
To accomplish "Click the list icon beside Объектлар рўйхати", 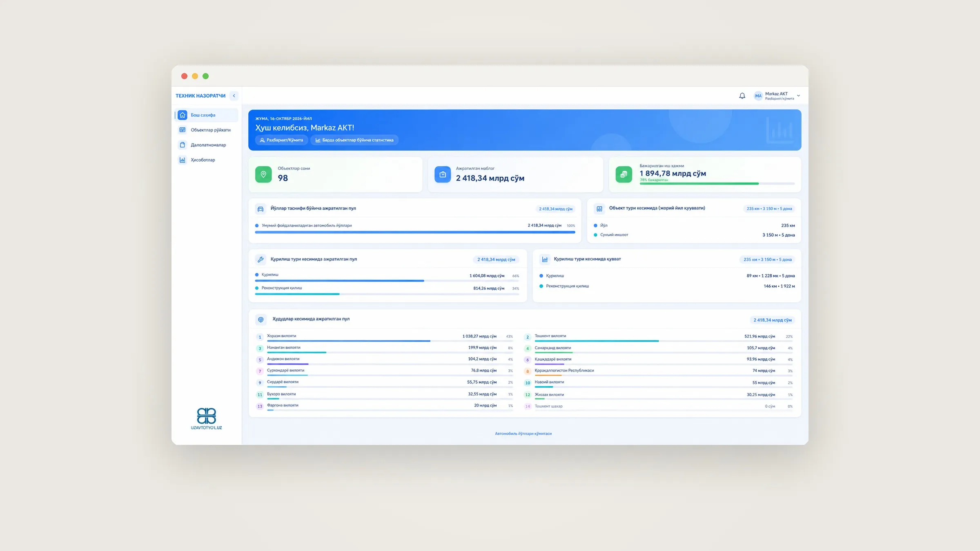I will pyautogui.click(x=183, y=130).
